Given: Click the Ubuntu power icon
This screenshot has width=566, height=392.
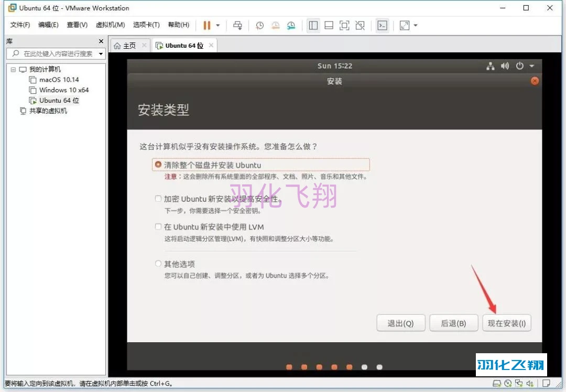Looking at the screenshot, I should point(520,66).
